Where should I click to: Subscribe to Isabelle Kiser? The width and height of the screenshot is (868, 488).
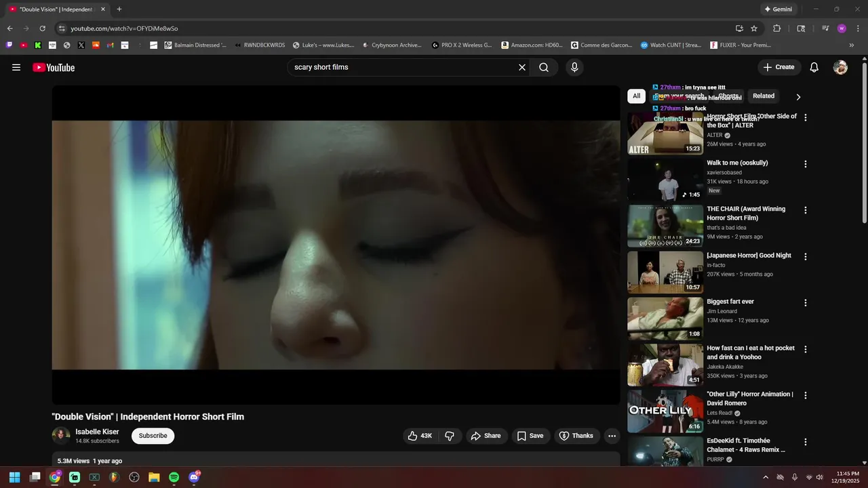coord(153,436)
